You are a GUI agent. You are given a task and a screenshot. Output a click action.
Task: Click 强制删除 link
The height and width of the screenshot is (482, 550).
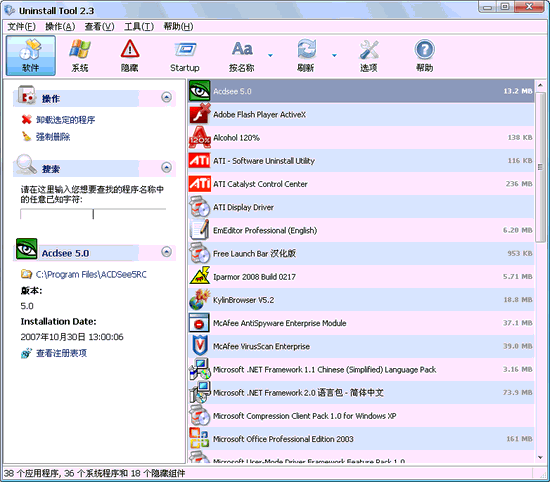pos(53,137)
